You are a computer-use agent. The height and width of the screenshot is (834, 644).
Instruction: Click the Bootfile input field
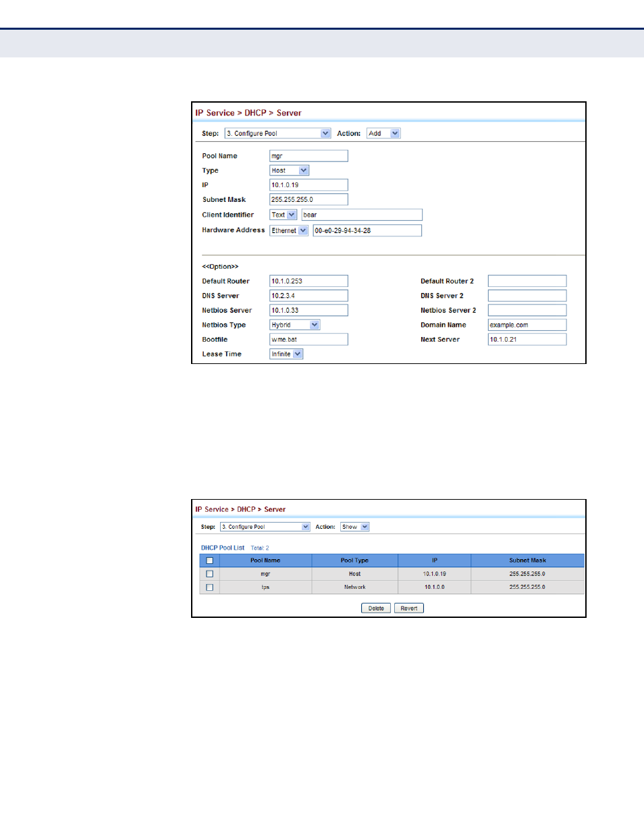[308, 340]
